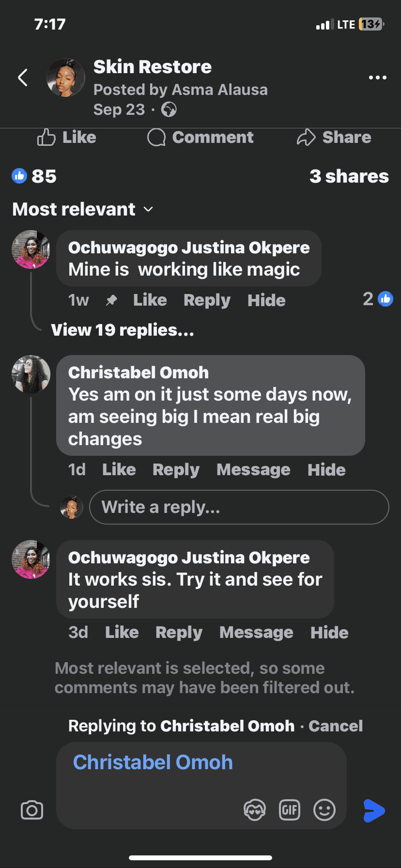Open the GIF picker
Image resolution: width=401 pixels, height=868 pixels.
(x=290, y=810)
